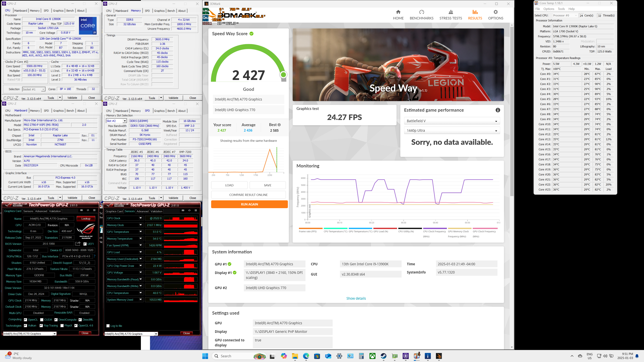Open the Copilot taskbar icon

(x=284, y=356)
